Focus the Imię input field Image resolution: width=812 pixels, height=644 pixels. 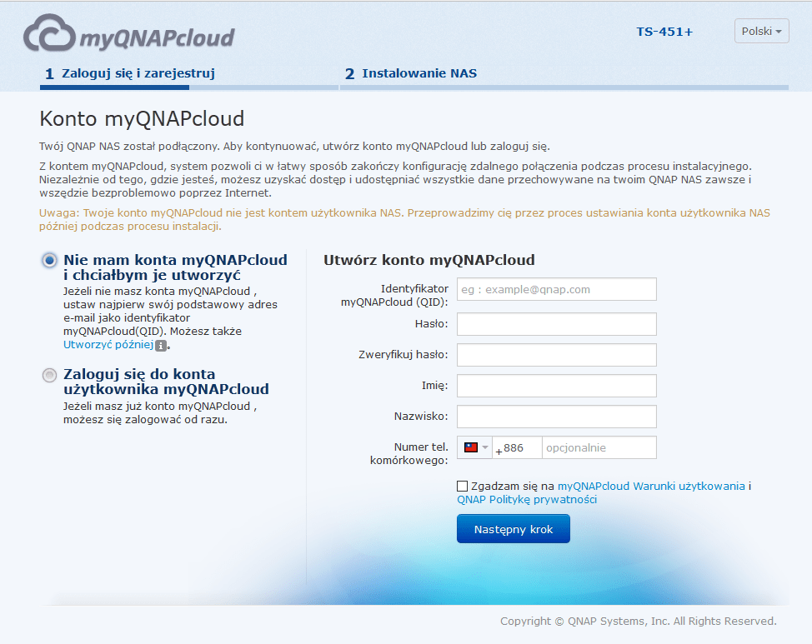(x=557, y=386)
